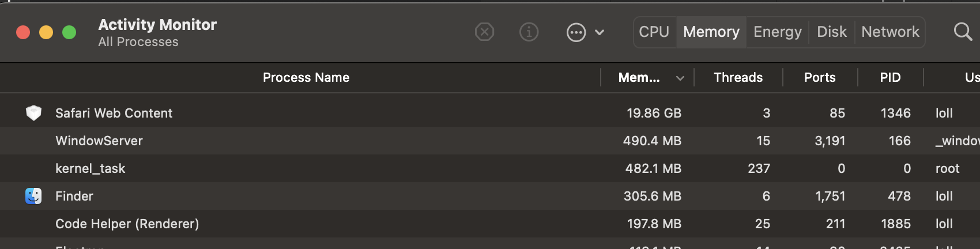
Task: Select the kernel_task process row
Action: pyautogui.click(x=490, y=168)
